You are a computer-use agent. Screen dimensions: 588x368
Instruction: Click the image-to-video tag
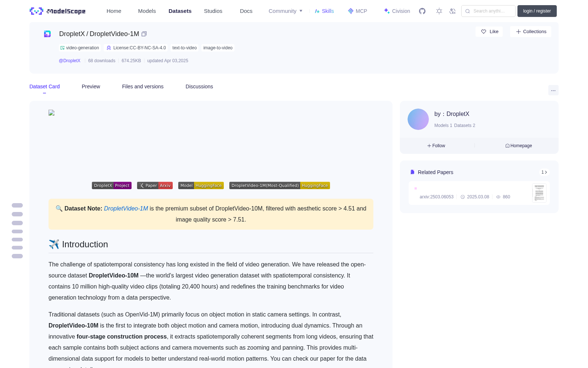(x=218, y=48)
